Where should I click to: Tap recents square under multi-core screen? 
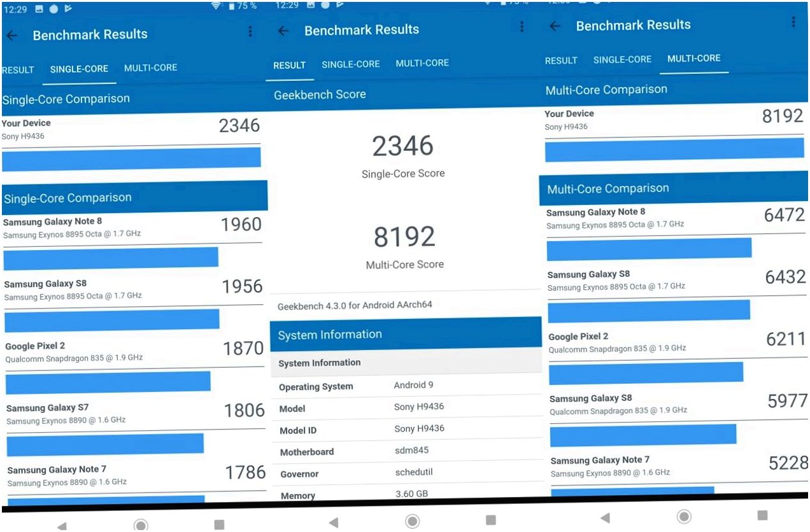point(762,515)
